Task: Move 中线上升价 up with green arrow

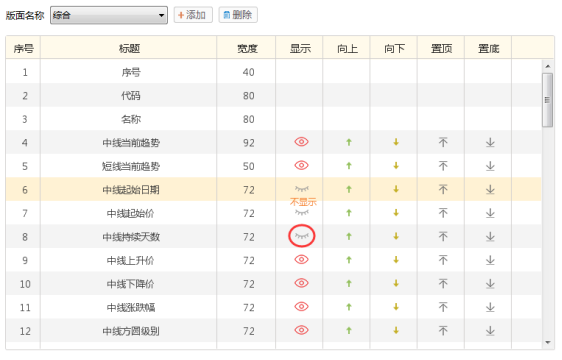Action: coord(349,260)
